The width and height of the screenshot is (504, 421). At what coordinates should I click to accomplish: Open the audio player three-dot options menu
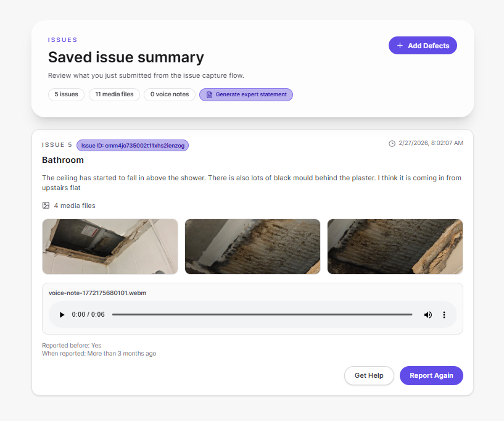tap(444, 315)
